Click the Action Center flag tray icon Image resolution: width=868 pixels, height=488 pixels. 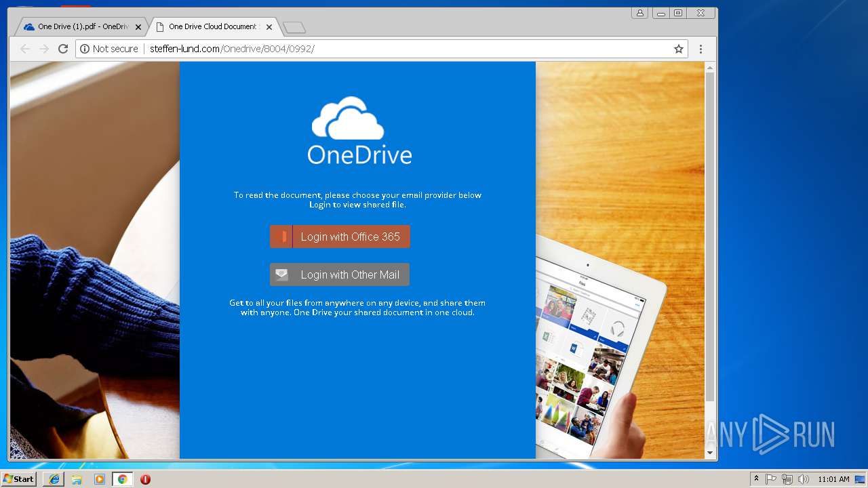tap(771, 479)
